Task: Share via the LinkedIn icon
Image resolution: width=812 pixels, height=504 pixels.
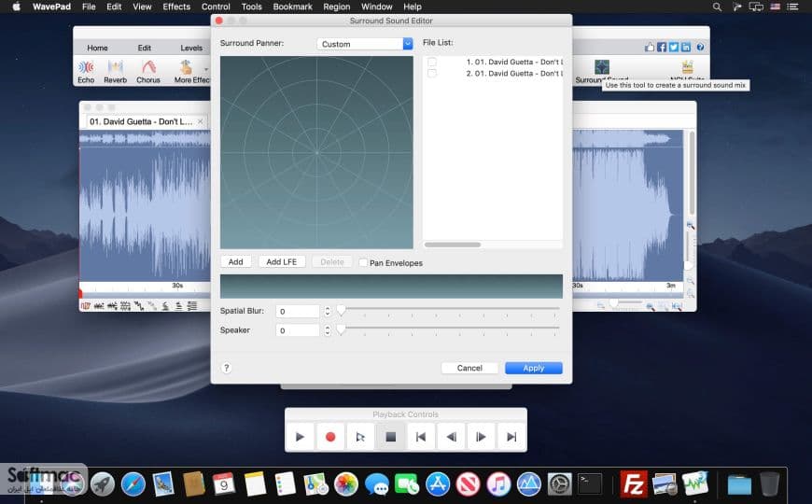Action: (x=686, y=48)
